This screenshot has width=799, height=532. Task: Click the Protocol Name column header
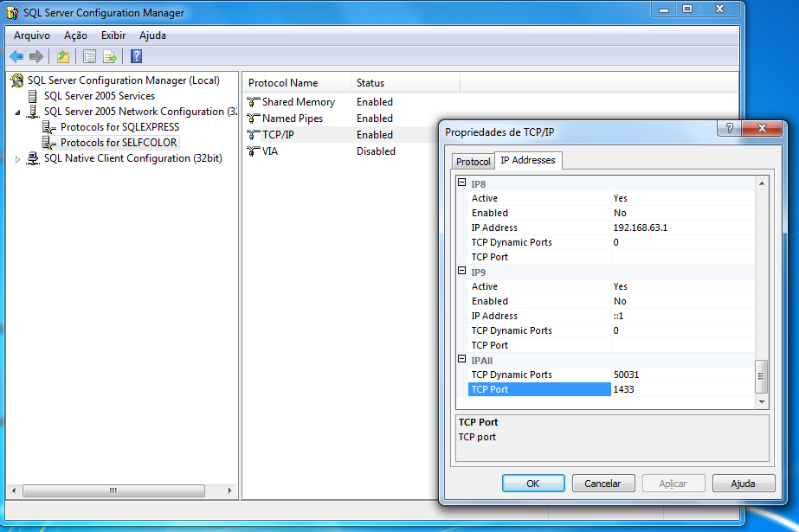pos(297,82)
